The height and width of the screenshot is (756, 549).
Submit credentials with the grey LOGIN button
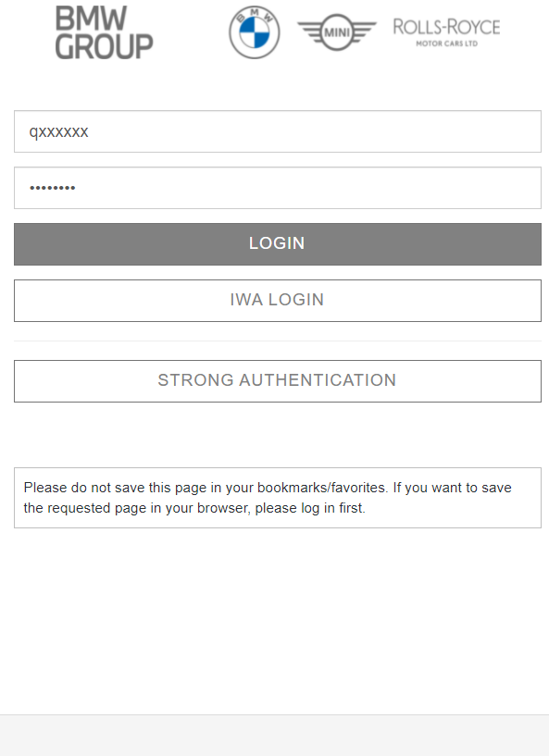coord(278,244)
